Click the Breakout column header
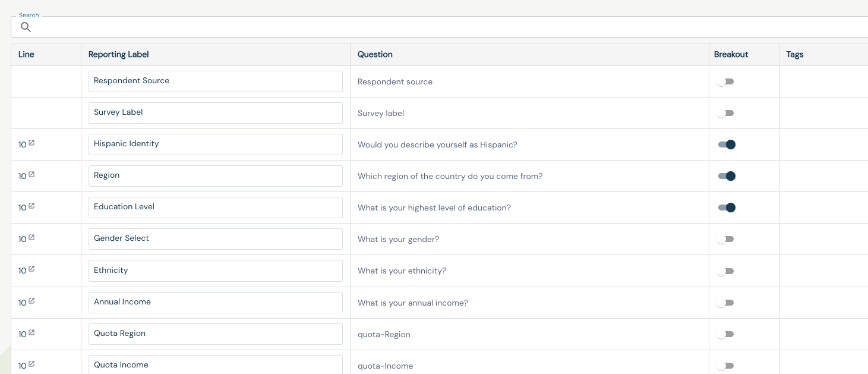 (731, 54)
